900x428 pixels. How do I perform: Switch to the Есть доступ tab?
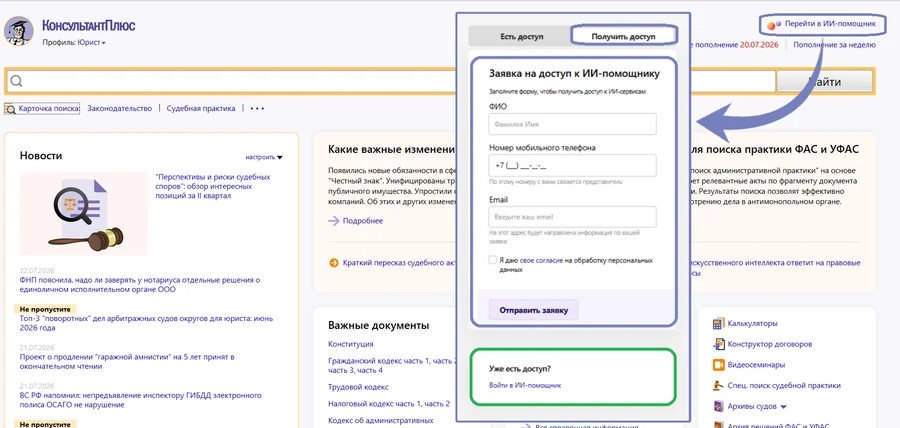pos(521,37)
